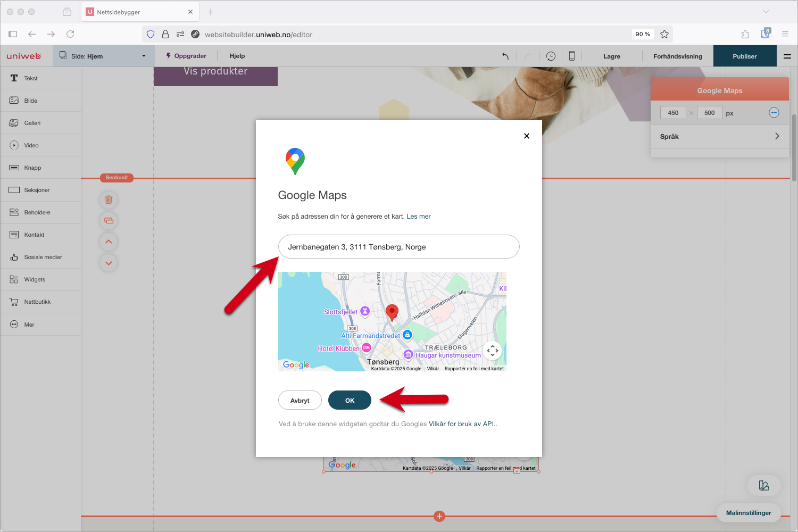
Task: Click the uniweb logo
Action: 24,56
